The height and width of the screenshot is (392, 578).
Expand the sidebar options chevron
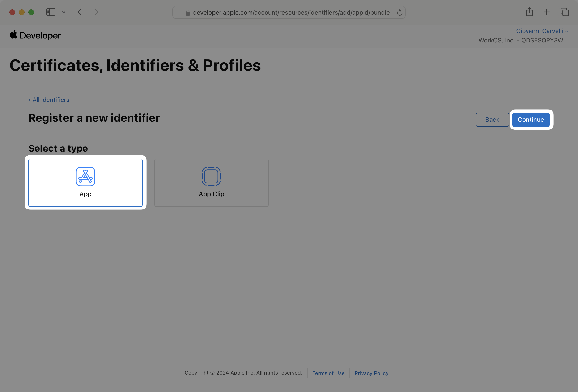[x=64, y=12]
